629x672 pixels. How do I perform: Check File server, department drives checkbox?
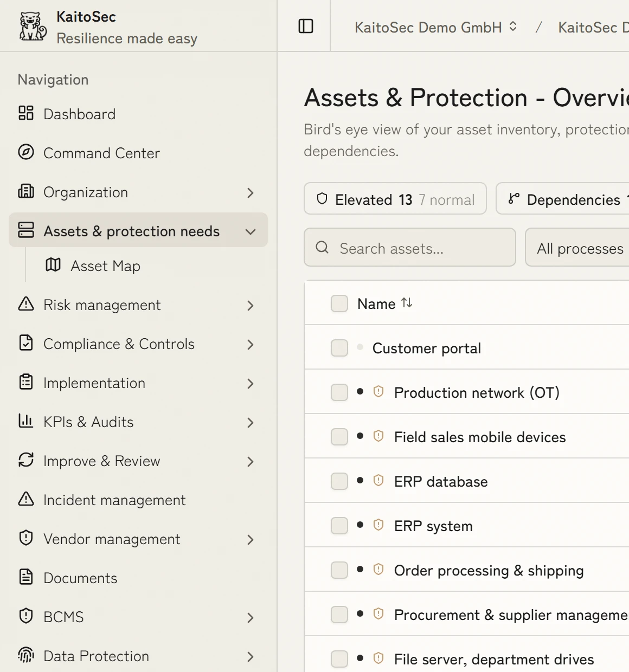pos(339,659)
